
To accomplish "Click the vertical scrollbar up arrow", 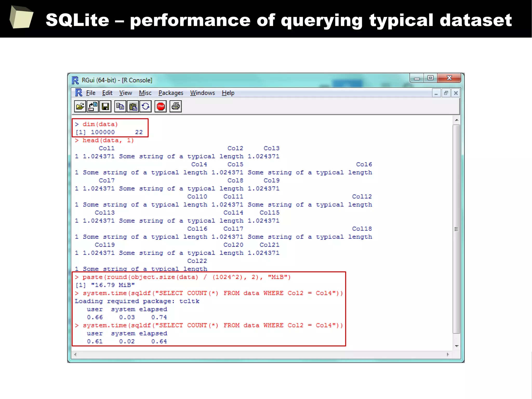I will point(456,120).
